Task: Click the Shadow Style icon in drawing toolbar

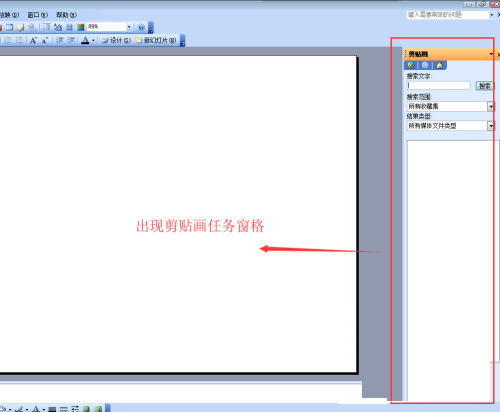Action: click(86, 409)
